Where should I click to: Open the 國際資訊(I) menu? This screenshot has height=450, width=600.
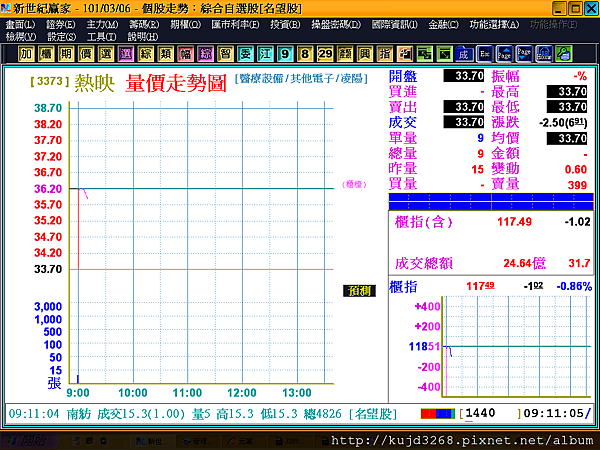point(395,24)
